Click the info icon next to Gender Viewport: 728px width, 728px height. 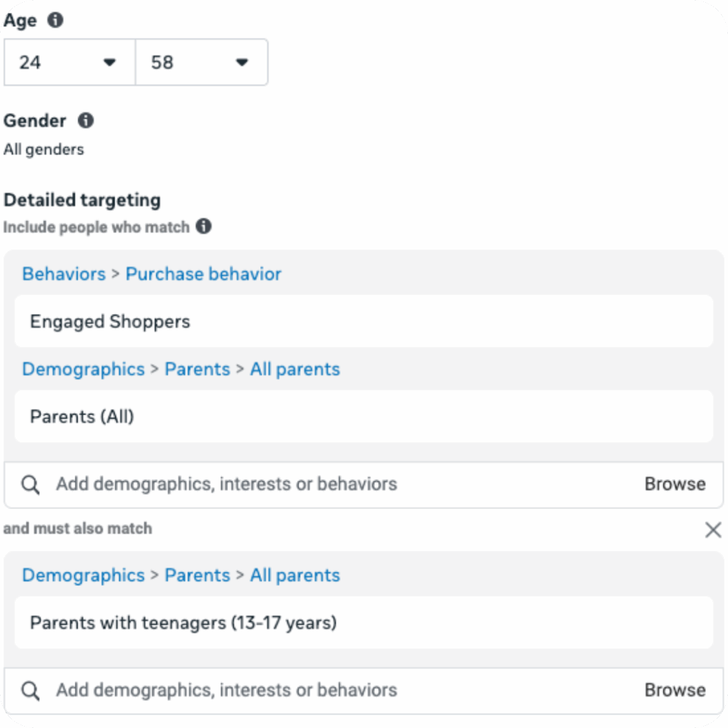(87, 120)
